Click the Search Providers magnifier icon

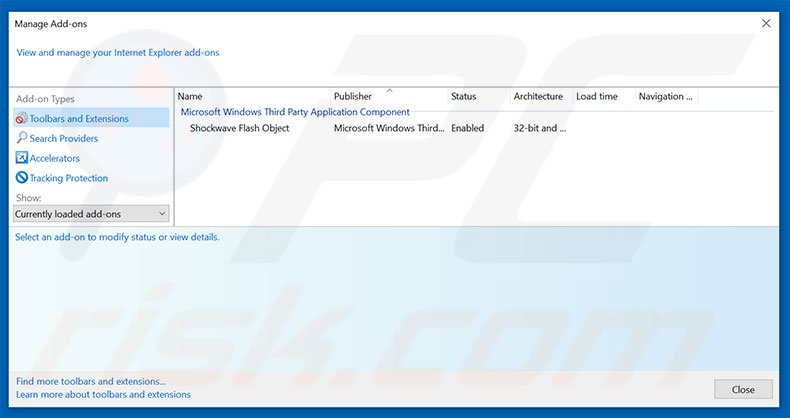(22, 137)
